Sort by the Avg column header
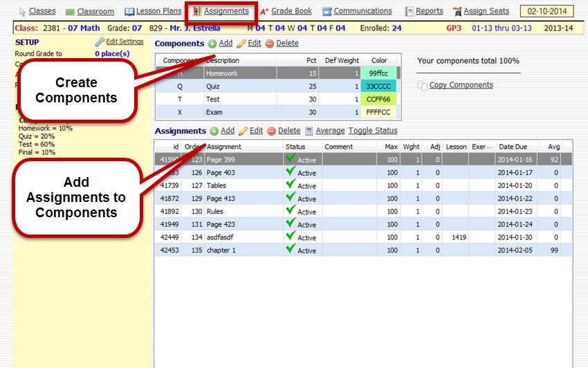588x368 pixels. coord(553,147)
